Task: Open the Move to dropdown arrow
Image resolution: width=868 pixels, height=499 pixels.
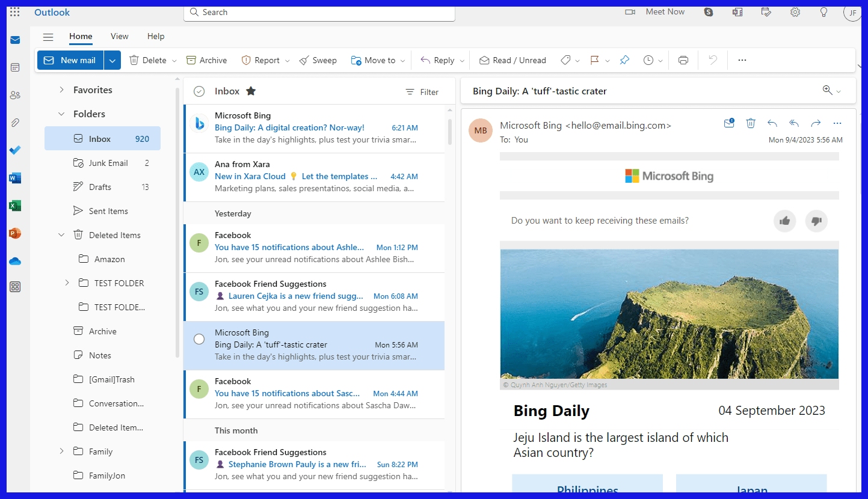Action: [403, 61]
